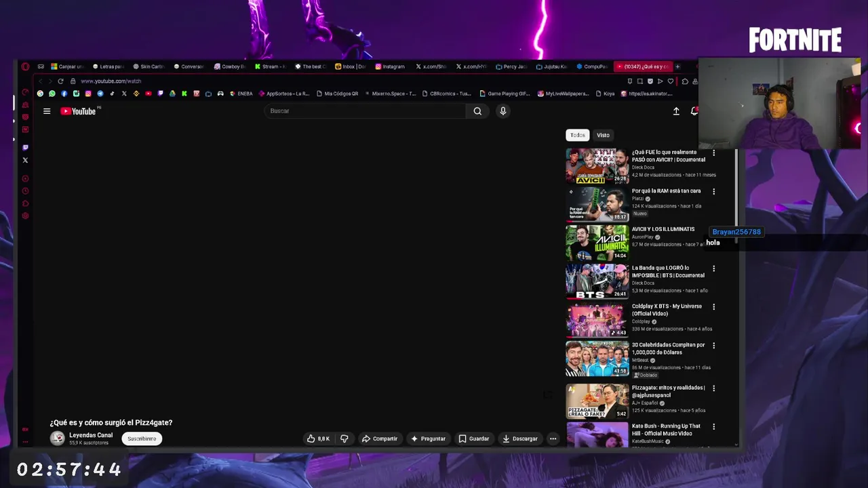Open the TikTok bookmark icon

tap(112, 94)
